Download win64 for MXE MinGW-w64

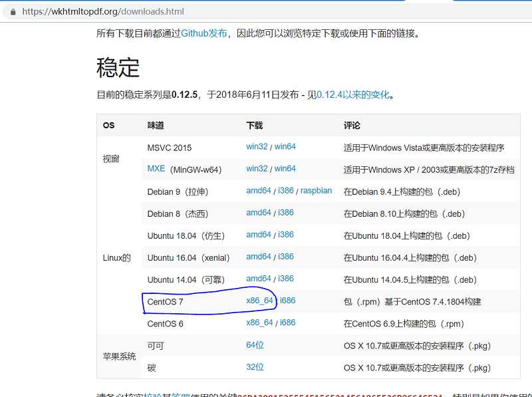coord(285,169)
